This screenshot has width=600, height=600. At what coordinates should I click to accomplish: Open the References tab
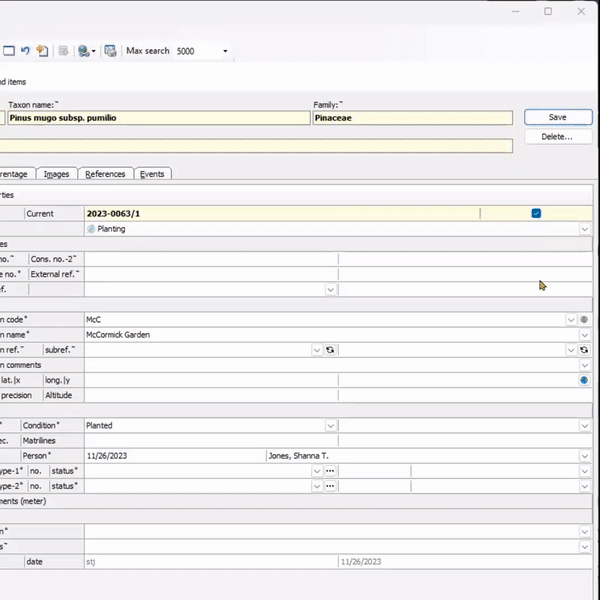pyautogui.click(x=105, y=174)
